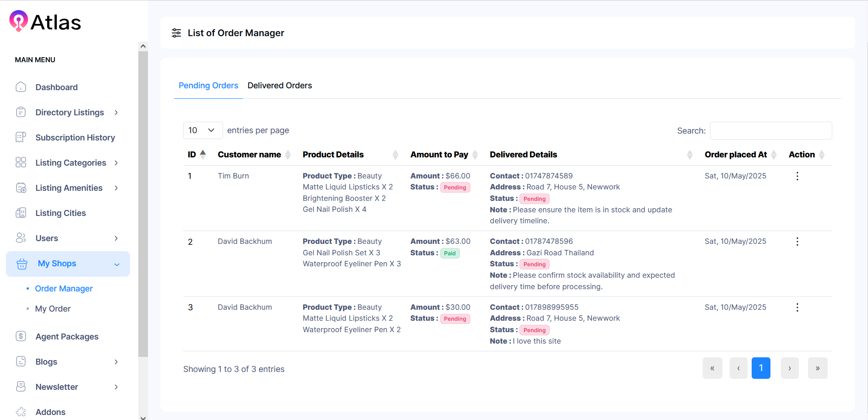Viewport: 868px width, 420px height.
Task: Go to page 1 in pagination
Action: pyautogui.click(x=761, y=368)
